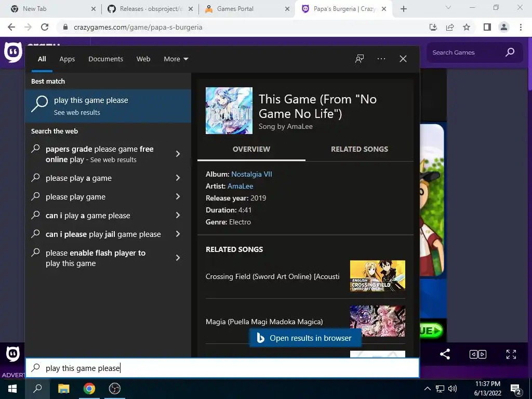Expand 'please enable flash player' suggestion arrow
Viewport: 532px width, 399px height.
[178, 258]
